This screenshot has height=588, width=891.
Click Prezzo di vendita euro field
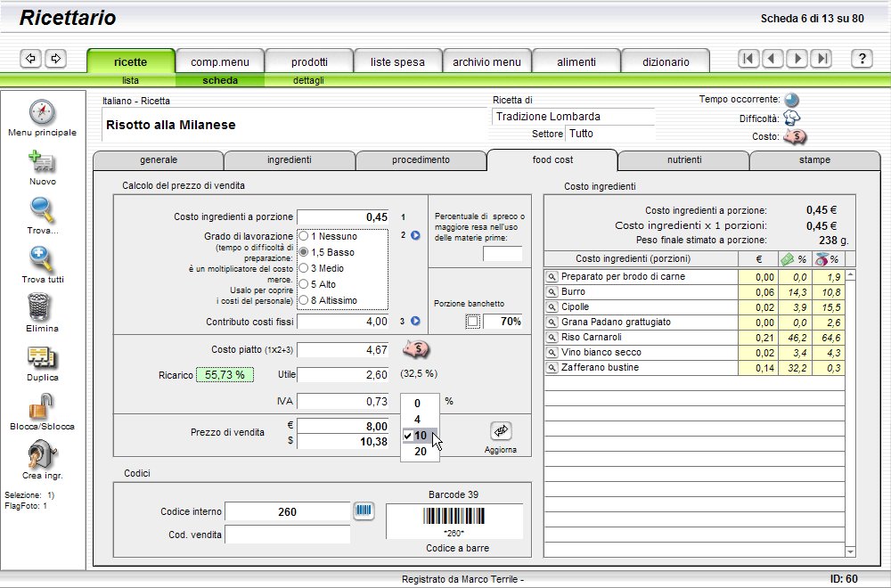343,426
